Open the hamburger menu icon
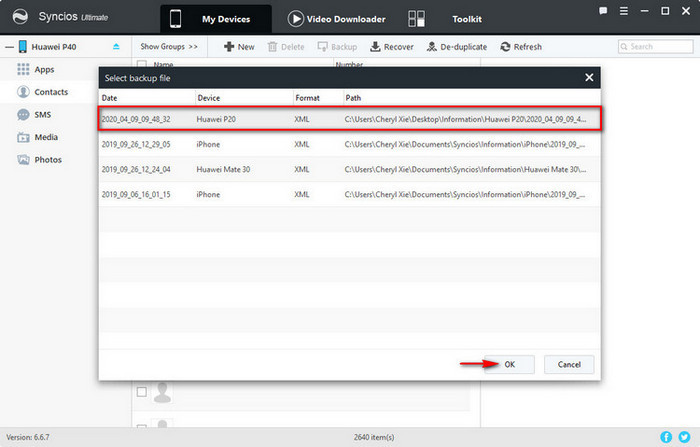700x447 pixels. coord(624,11)
